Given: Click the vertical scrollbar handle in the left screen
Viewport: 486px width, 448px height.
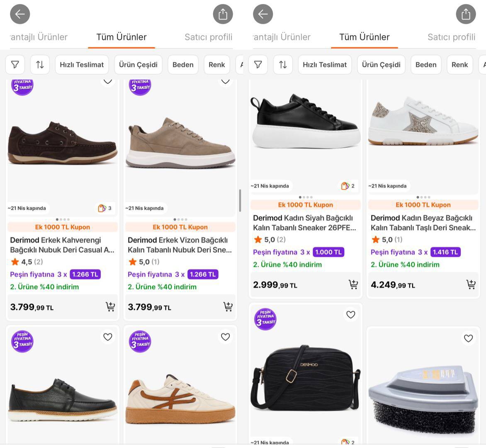Looking at the screenshot, I should click(x=240, y=201).
